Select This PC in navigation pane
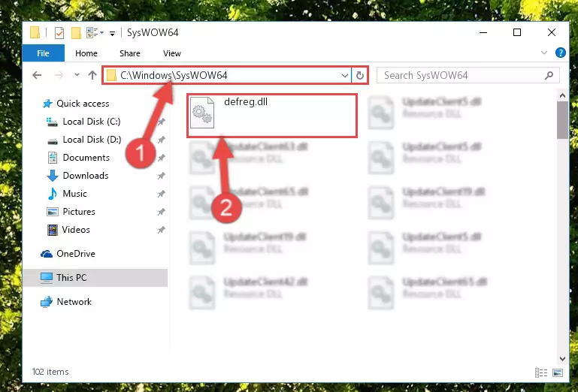Viewport: 578px width, 392px height. coord(95,278)
